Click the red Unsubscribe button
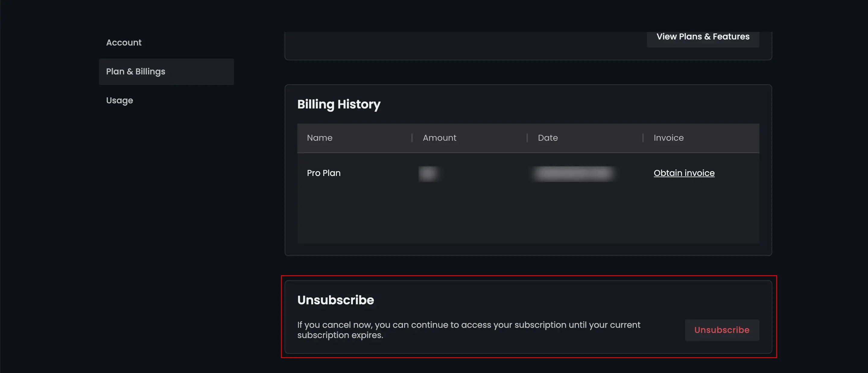This screenshot has width=868, height=373. 722,330
